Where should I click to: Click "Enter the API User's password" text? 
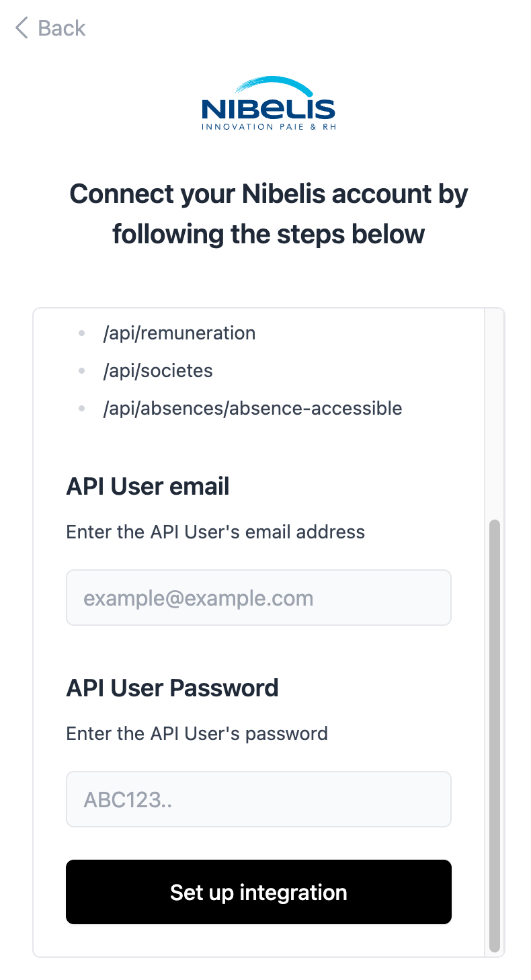pyautogui.click(x=197, y=733)
